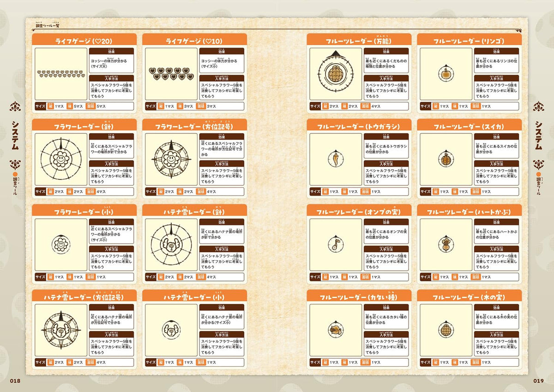This screenshot has height=392, width=554.
Task: Click the ライフゲージ(♡20) card title
Action: click(84, 40)
